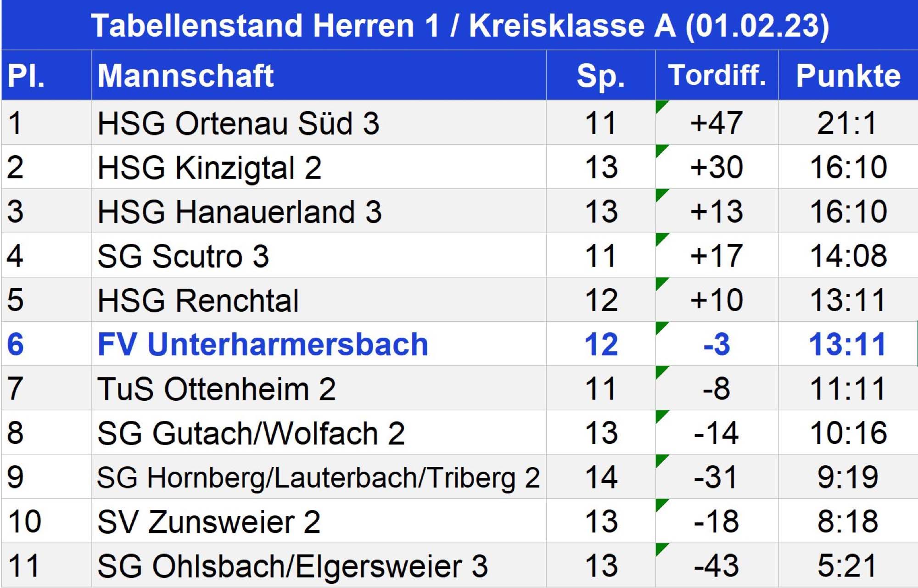The image size is (918, 588).
Task: Click the Punkte column header
Action: [x=848, y=75]
